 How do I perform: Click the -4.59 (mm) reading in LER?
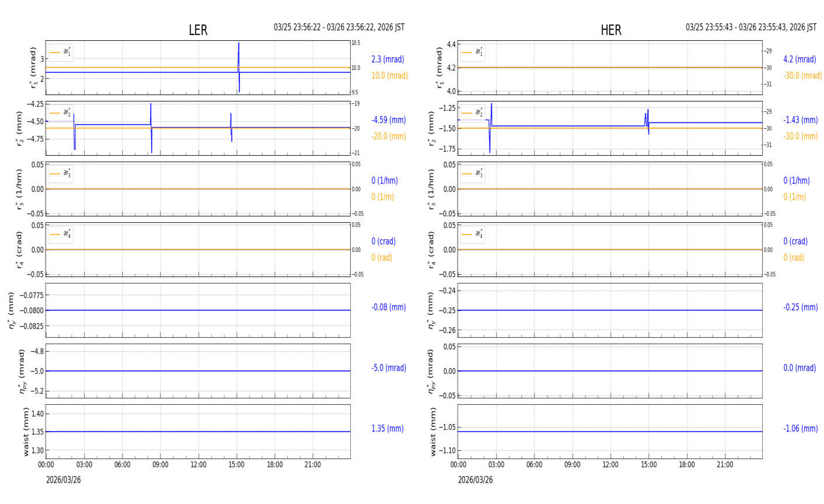[x=388, y=120]
